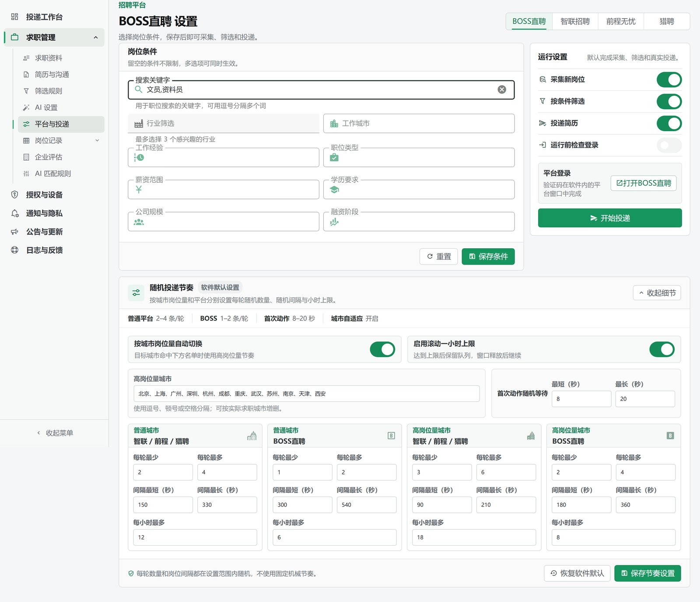Click the 薪资范围 yen icon
This screenshot has height=602, width=700.
(x=139, y=190)
